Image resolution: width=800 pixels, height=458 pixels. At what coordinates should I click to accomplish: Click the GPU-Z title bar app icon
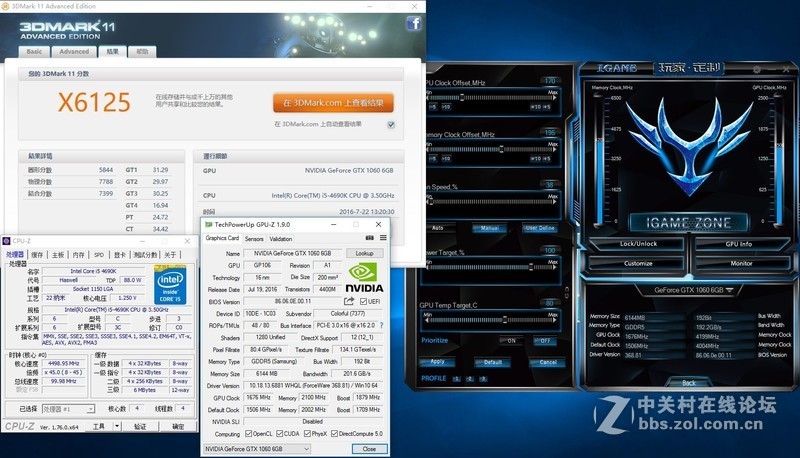(208, 224)
